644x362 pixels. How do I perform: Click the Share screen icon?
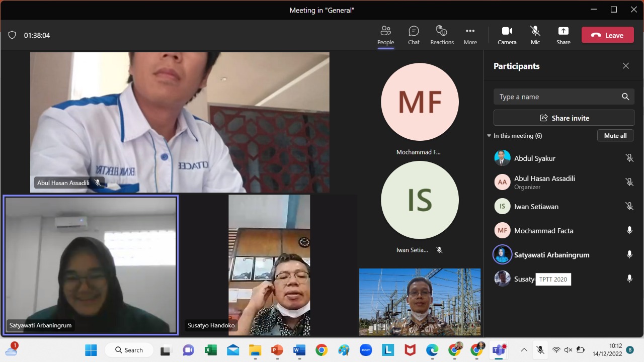[x=563, y=35]
